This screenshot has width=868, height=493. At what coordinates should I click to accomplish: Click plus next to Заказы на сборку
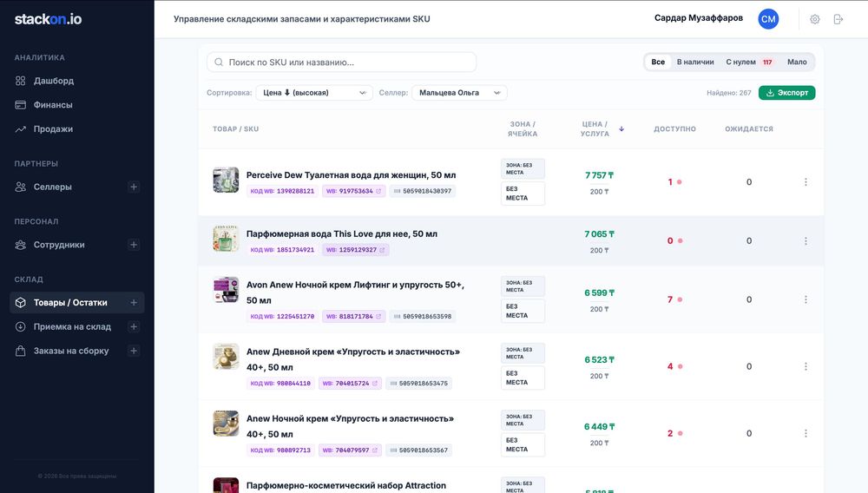(x=134, y=351)
